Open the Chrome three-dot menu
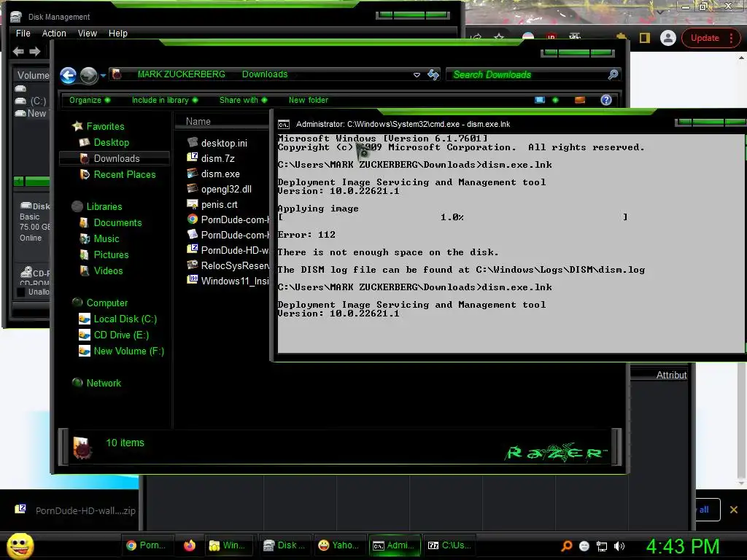This screenshot has width=747, height=560. click(x=731, y=38)
